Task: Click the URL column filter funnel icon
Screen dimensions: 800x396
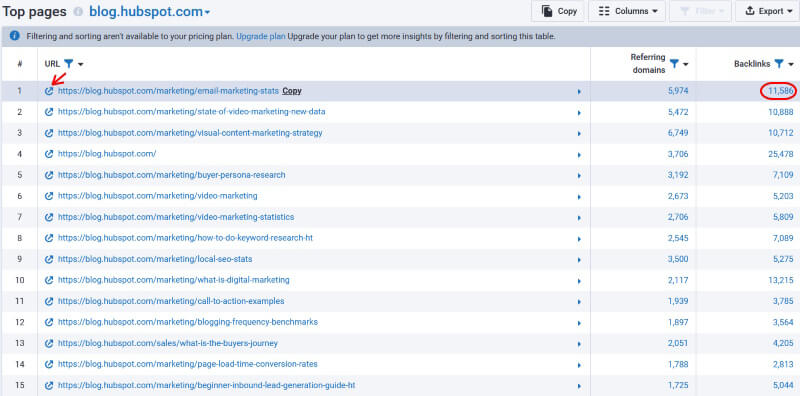Action: (x=69, y=64)
